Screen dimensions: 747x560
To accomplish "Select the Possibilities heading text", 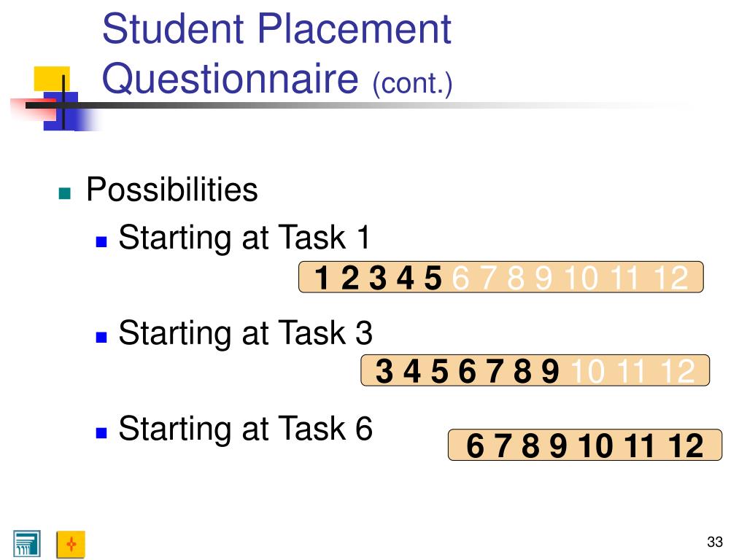I will tap(172, 190).
